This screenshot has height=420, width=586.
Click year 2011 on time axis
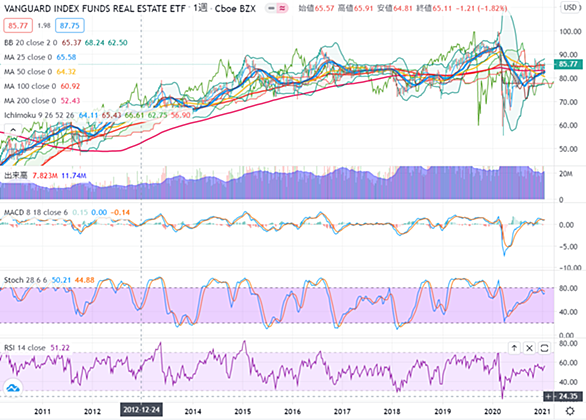42,411
